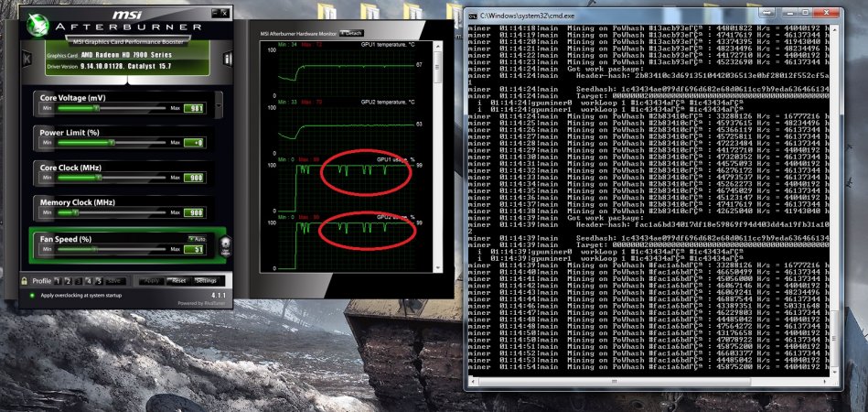868x412 pixels.
Task: Click the Power Limit slider handle
Action: point(112,143)
